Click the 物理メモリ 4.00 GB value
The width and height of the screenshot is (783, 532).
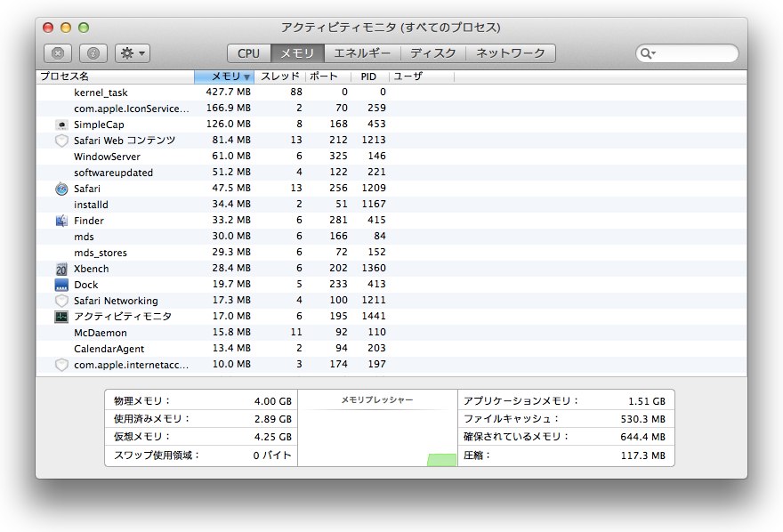[272, 401]
